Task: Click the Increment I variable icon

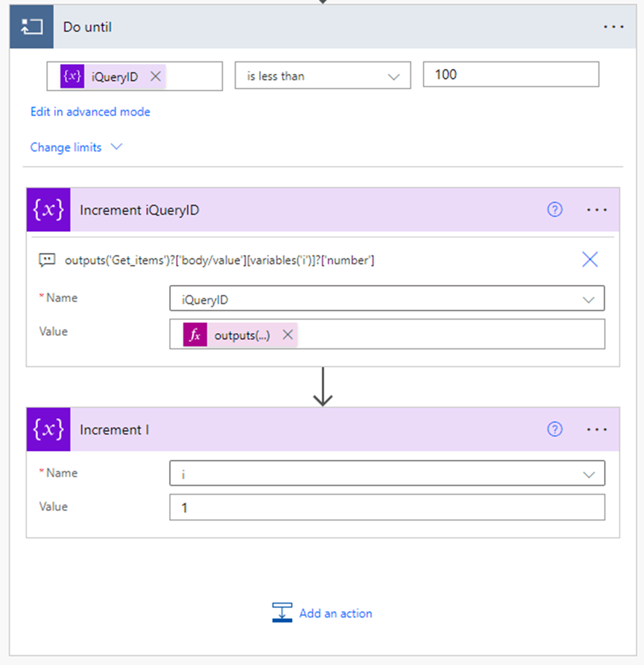Action: 49,429
